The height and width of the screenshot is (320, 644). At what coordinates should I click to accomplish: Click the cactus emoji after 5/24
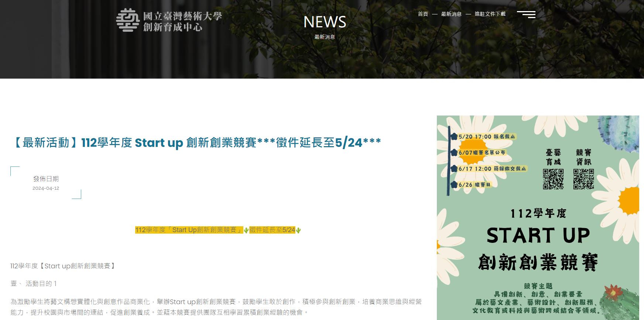click(298, 230)
